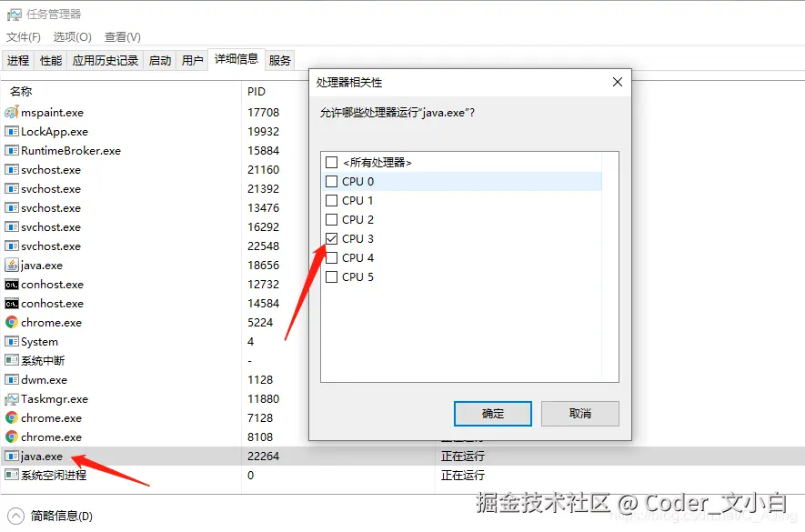Select the mspaint.exe name text

pos(53,113)
